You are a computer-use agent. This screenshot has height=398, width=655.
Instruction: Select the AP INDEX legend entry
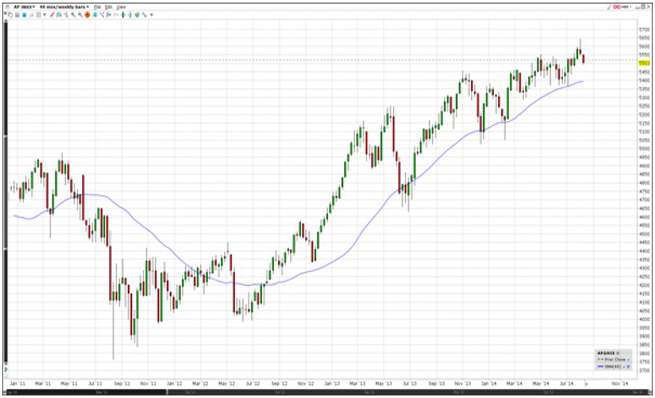coord(607,353)
